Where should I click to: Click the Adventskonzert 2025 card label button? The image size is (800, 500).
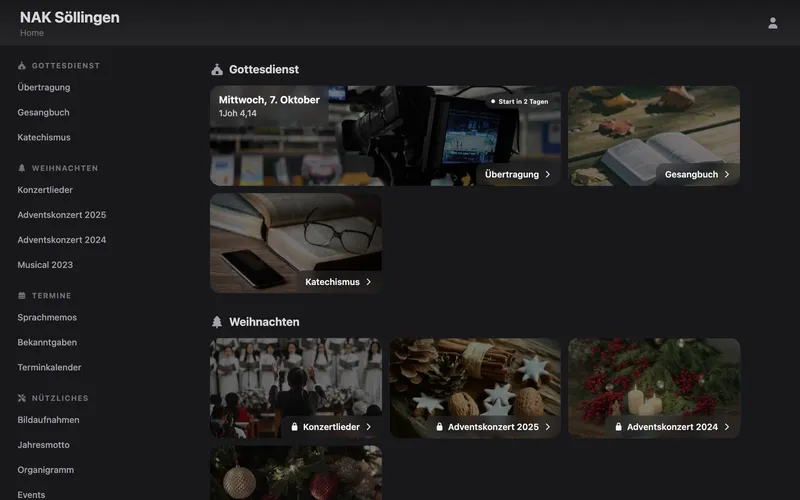(493, 427)
